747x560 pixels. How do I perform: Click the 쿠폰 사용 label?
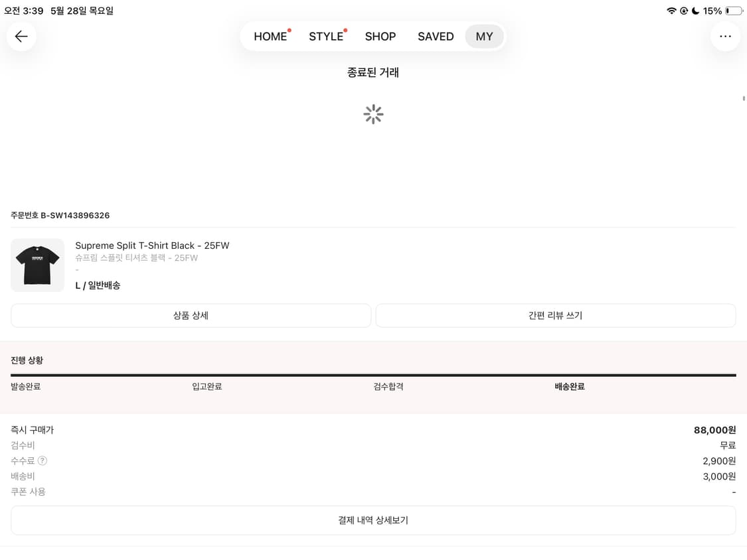coord(28,492)
